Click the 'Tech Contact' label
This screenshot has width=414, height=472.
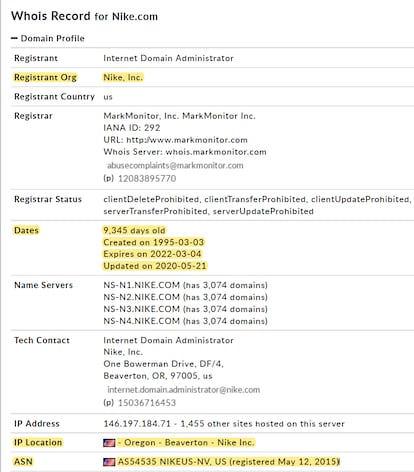(42, 340)
